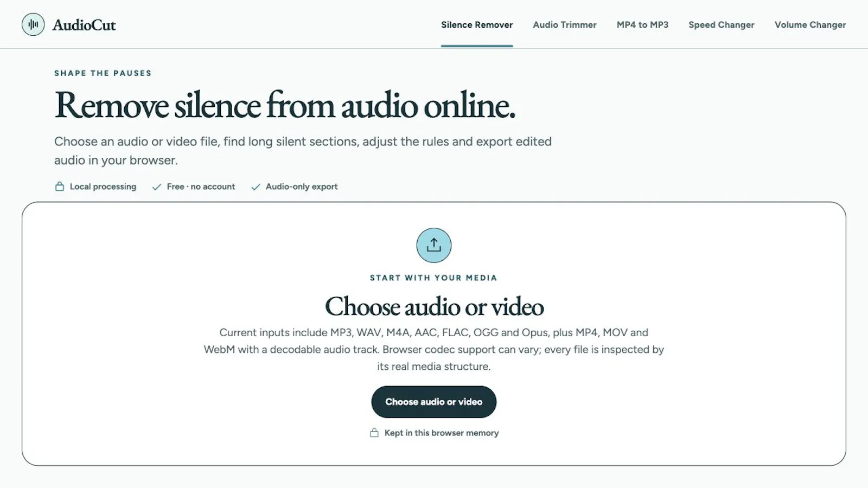This screenshot has width=868, height=488.
Task: Click the checkmark next to Free · no account
Action: 157,187
